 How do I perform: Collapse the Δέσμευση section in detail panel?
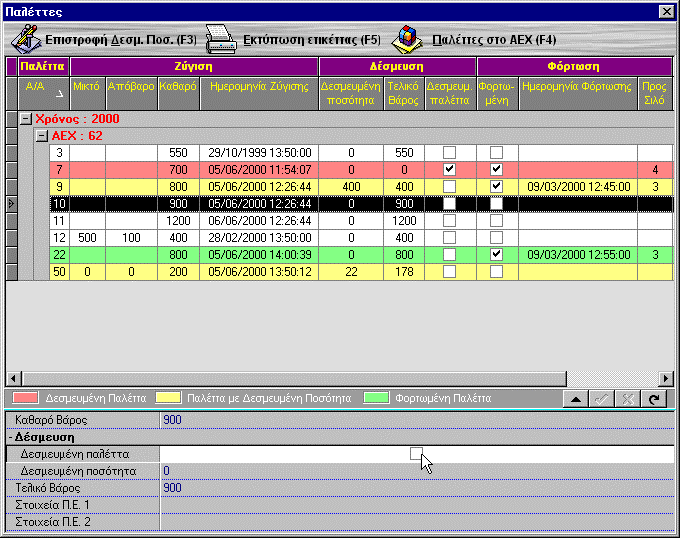(12, 437)
